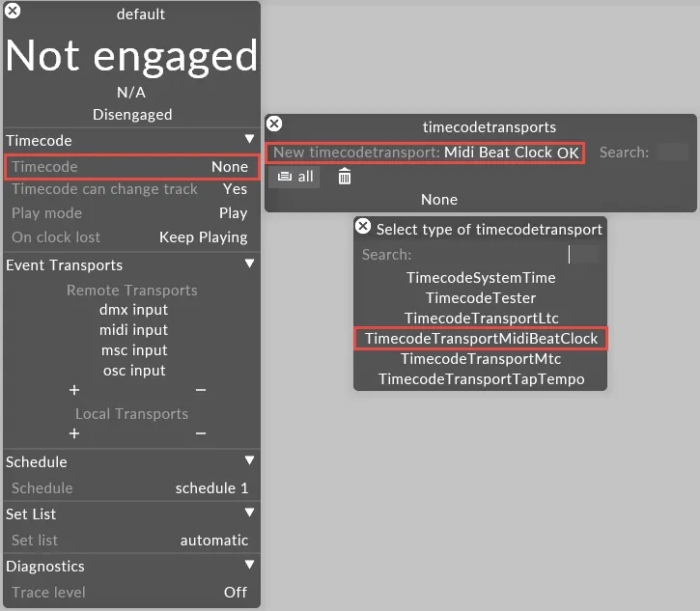Add a local transport with plus

(74, 433)
